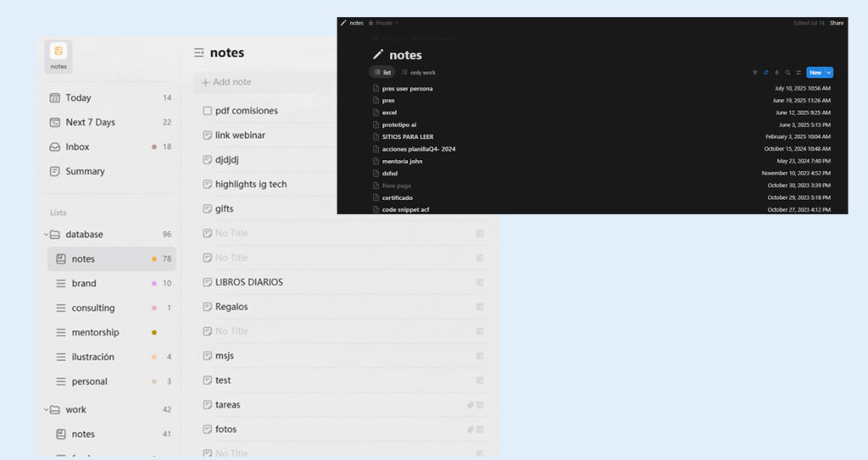This screenshot has width=868, height=460.
Task: Collapse the database folder
Action: click(46, 235)
